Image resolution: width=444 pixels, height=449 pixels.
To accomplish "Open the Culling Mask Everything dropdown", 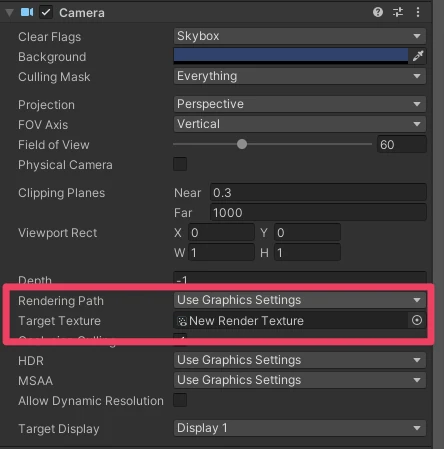I will (x=300, y=76).
